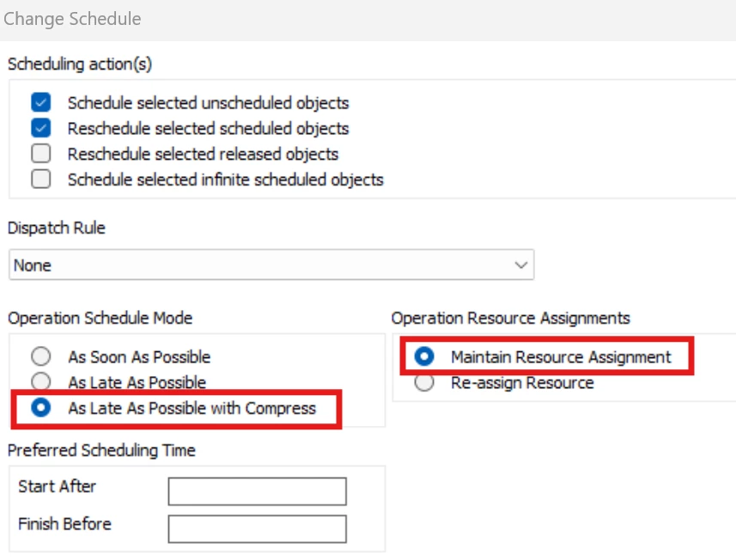The width and height of the screenshot is (736, 560).
Task: Uncheck Reschedule selected scheduled objects checkbox
Action: 40,129
